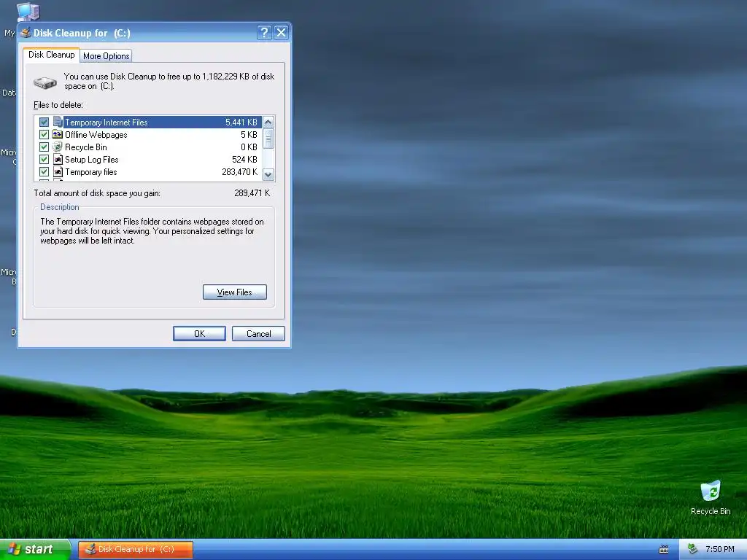Click the 5,441 KB size value
The image size is (747, 560).
point(241,122)
